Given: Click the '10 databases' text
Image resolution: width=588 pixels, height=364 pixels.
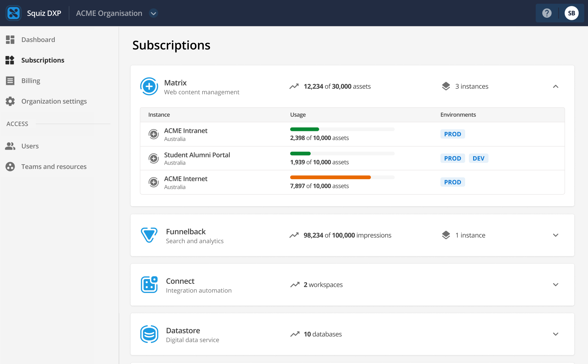Looking at the screenshot, I should [323, 334].
